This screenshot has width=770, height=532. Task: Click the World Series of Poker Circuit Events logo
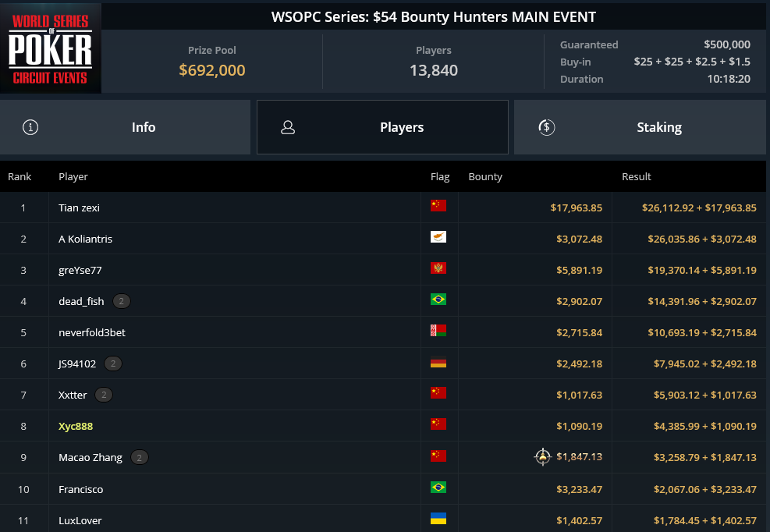(x=51, y=48)
